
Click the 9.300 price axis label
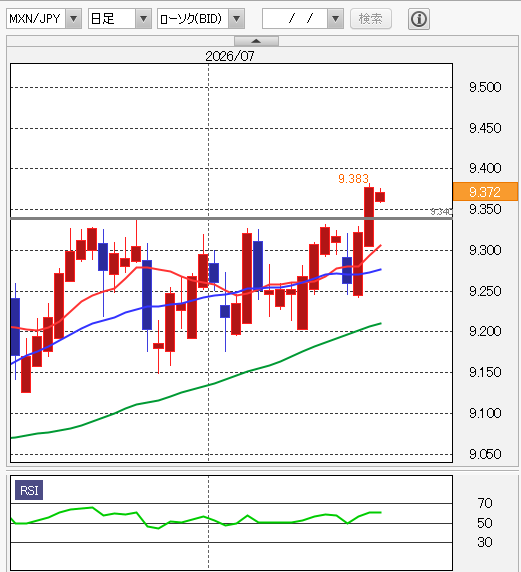485,250
